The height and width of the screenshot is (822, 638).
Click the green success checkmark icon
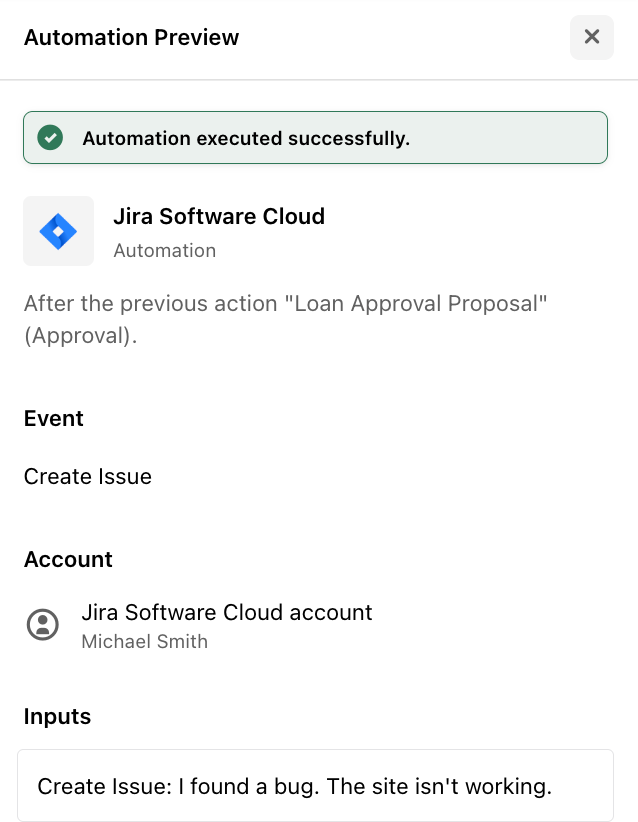tap(50, 138)
